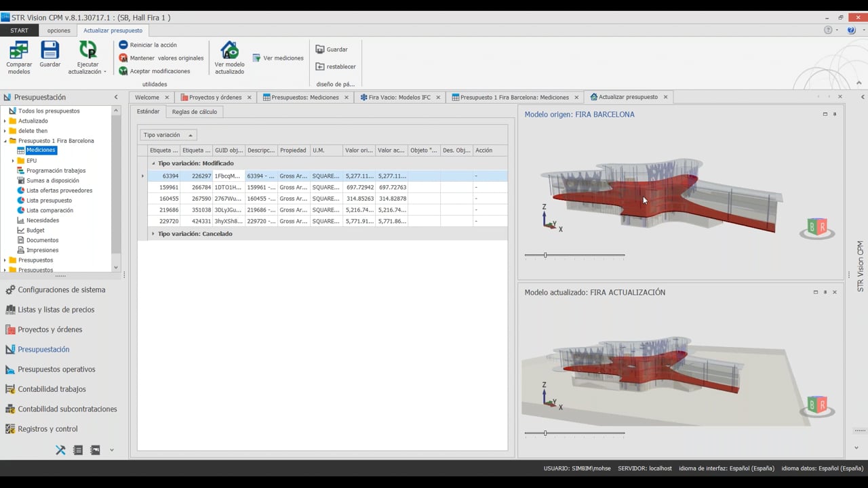This screenshot has width=868, height=488.
Task: Maximize the Modelo origen panel
Action: pos(825,115)
